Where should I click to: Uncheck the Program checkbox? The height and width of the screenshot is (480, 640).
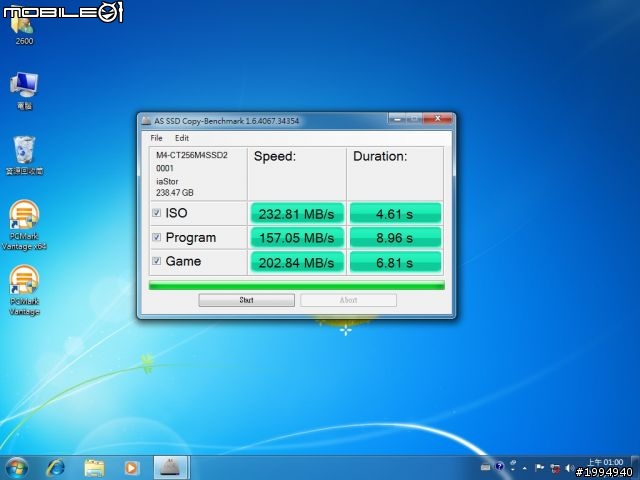coord(157,237)
